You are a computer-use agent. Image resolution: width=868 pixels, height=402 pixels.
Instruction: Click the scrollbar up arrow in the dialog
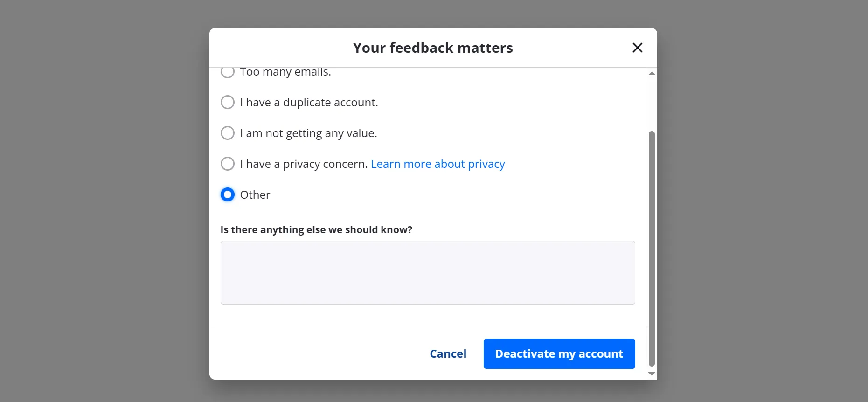tap(652, 73)
